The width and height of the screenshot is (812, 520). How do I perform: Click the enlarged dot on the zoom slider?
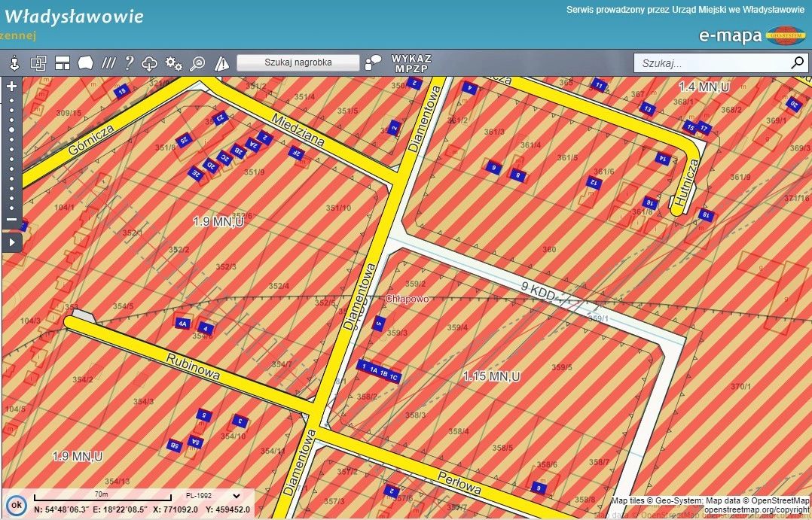click(11, 129)
